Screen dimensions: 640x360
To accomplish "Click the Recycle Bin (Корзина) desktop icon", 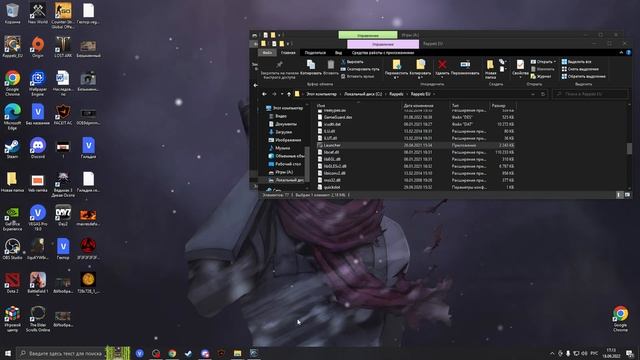I will click(x=12, y=13).
